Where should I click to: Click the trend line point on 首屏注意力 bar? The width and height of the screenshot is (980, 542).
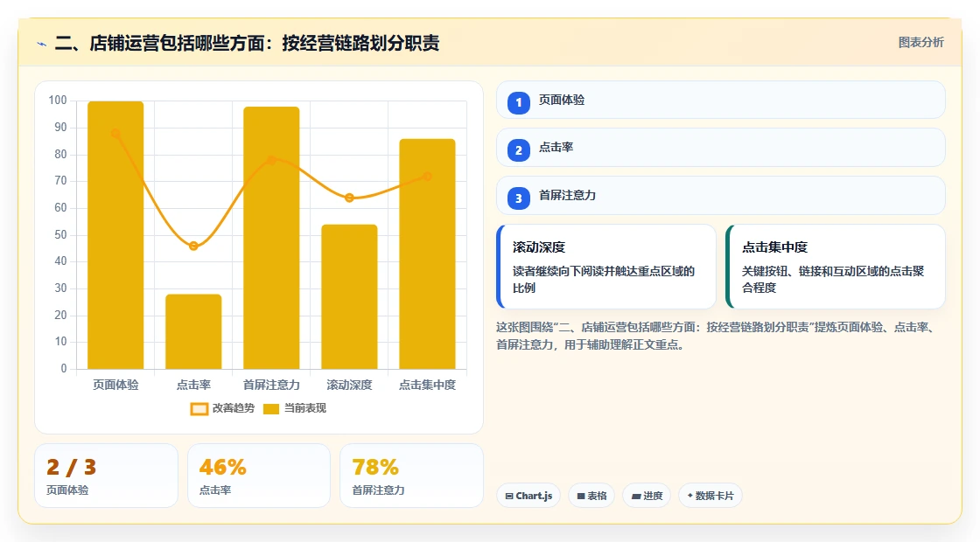271,161
